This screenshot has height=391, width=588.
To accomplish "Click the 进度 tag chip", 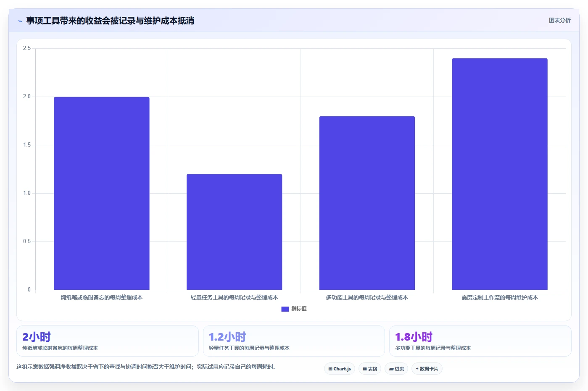I will tap(396, 369).
